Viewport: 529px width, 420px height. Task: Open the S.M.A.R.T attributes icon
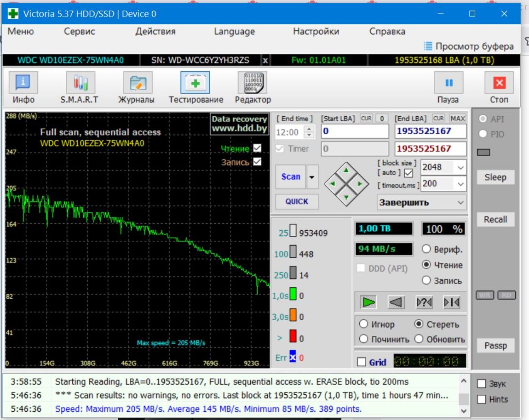pyautogui.click(x=80, y=84)
